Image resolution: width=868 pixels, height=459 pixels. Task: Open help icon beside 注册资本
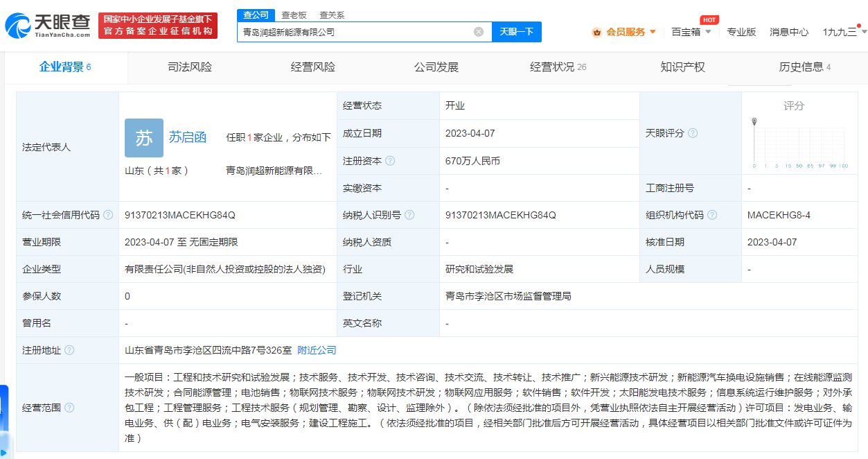click(x=390, y=161)
